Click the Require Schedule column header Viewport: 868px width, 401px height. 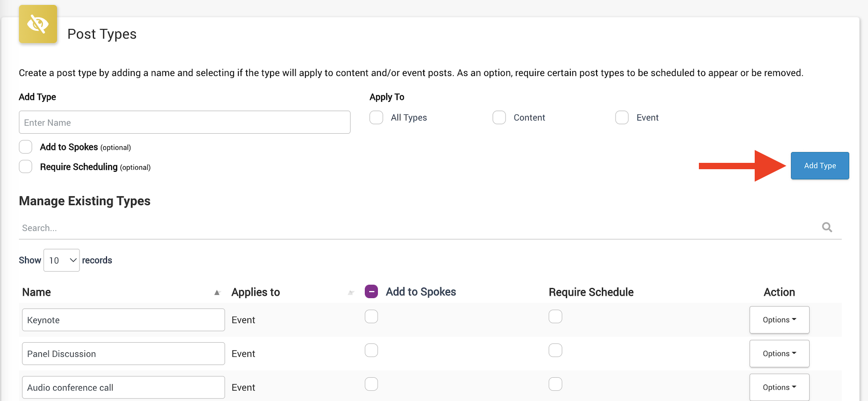click(591, 292)
